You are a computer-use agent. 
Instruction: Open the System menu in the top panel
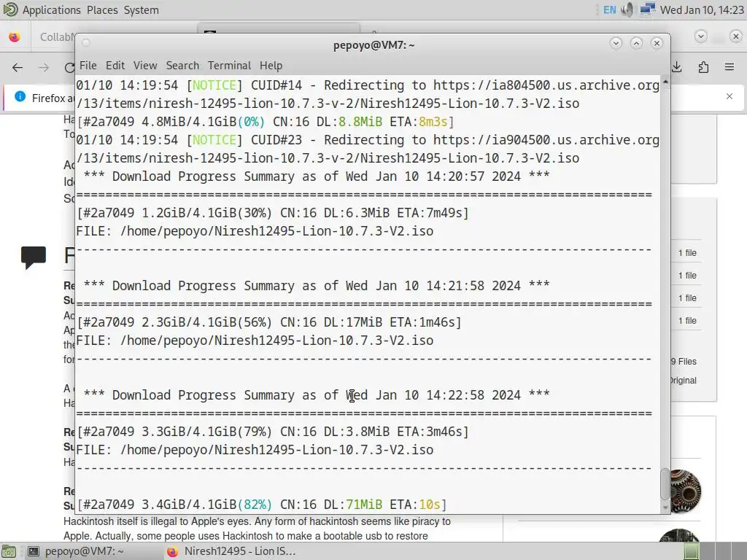[x=142, y=10]
